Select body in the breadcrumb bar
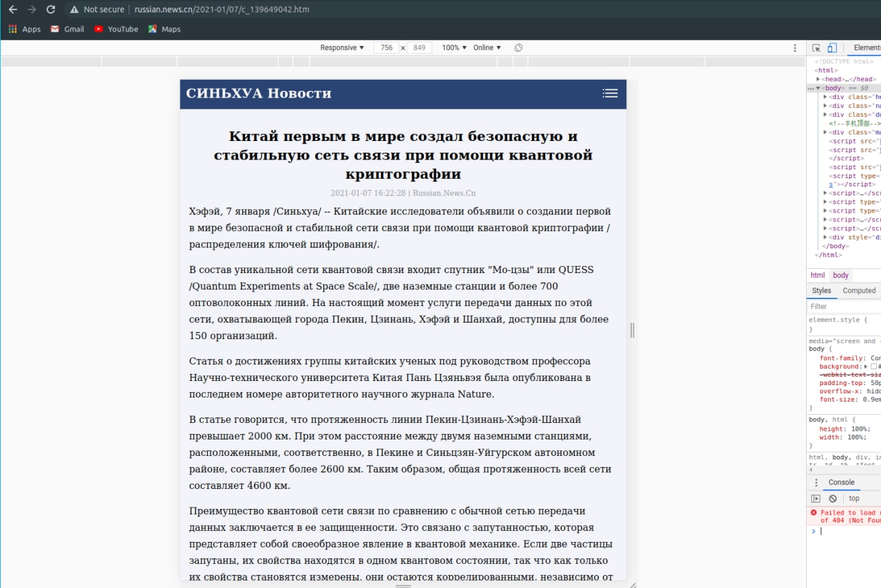Viewport: 881px width, 588px height. click(x=841, y=275)
